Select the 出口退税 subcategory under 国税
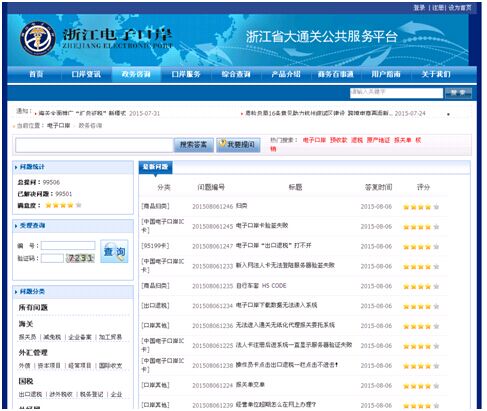 pos(30,394)
